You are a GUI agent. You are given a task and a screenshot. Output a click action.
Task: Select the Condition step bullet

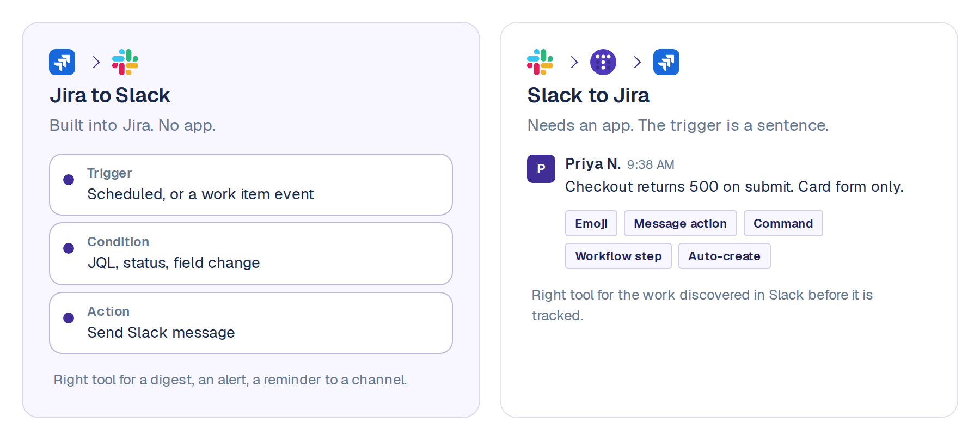click(69, 248)
